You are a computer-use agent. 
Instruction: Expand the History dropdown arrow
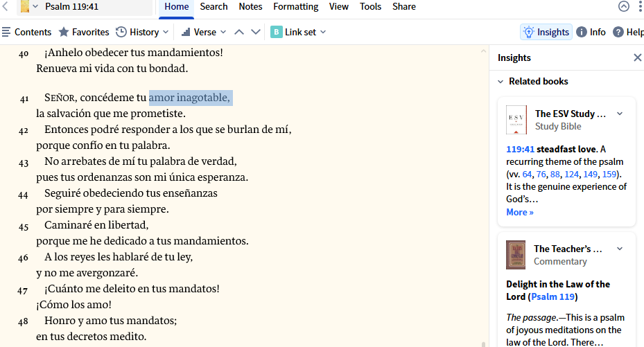point(166,32)
